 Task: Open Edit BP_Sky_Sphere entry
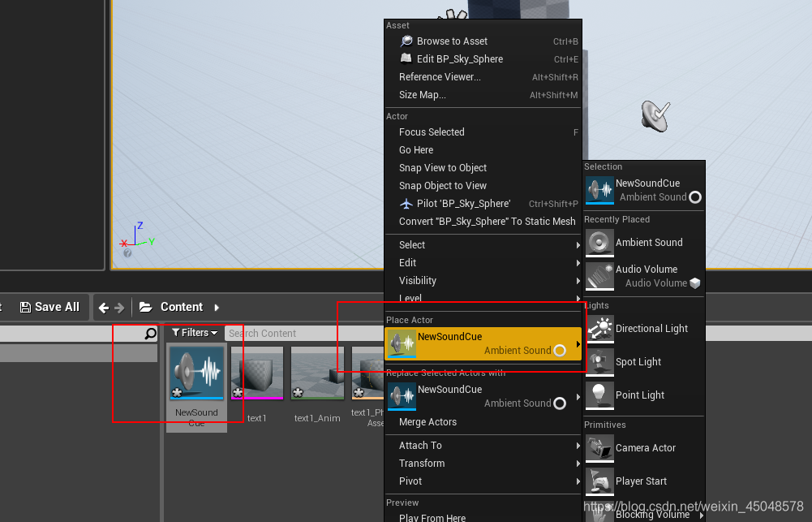(483, 59)
